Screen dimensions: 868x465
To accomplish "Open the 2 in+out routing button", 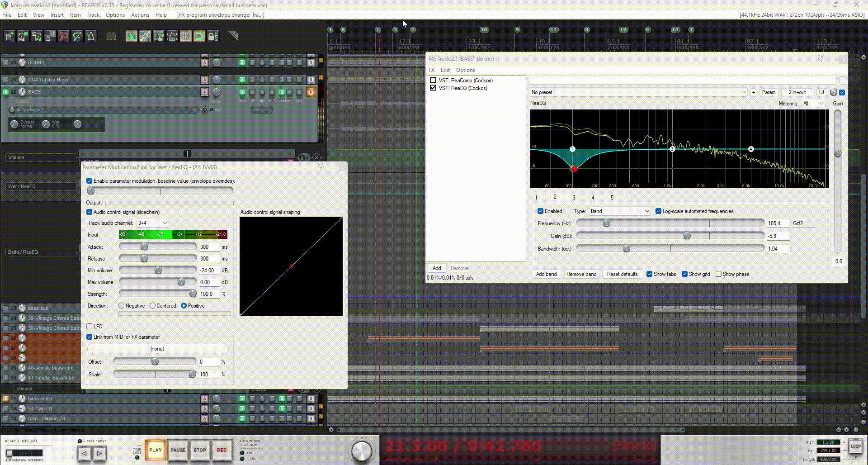I will pos(797,92).
